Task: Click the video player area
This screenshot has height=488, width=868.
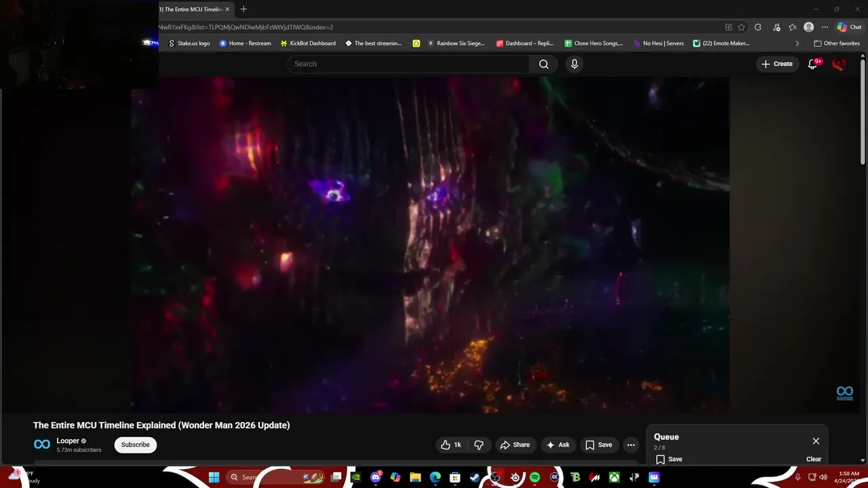Action: (x=431, y=244)
